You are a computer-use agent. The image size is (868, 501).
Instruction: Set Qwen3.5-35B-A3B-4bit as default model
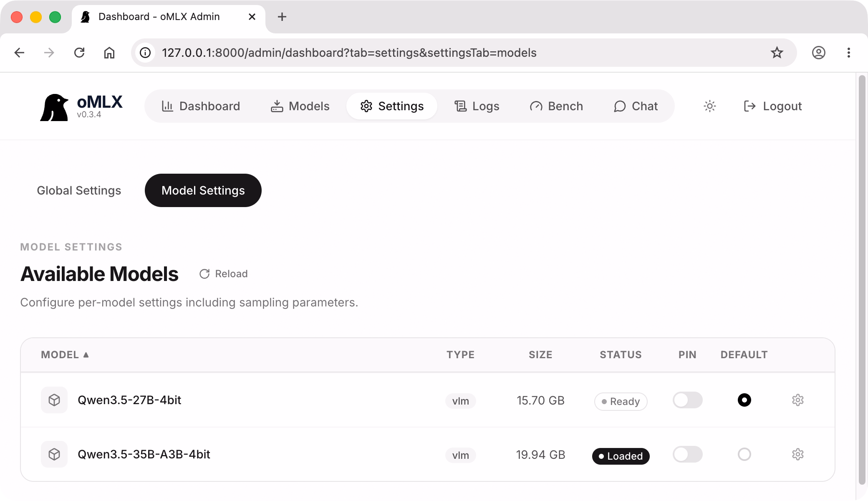(744, 454)
